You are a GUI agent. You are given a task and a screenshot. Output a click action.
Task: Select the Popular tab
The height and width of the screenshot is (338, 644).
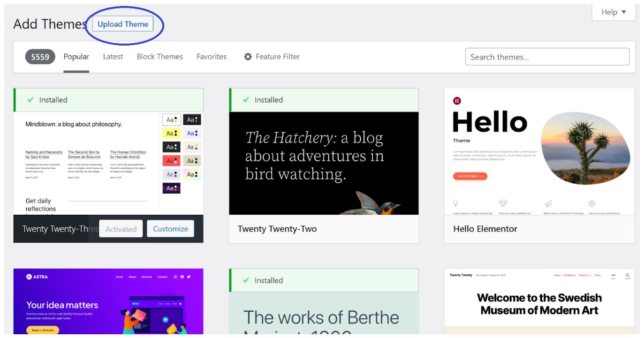76,57
